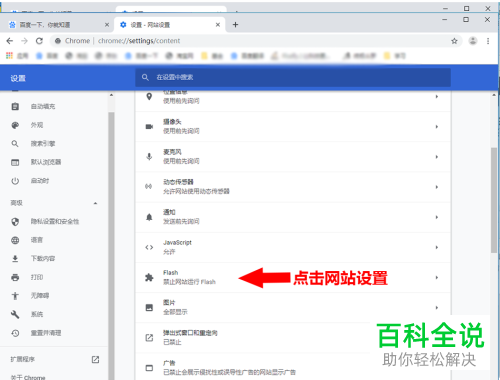Image resolution: width=500 pixels, height=380 pixels.
Task: Click the puzzle piece icon for Flash
Action: tap(149, 277)
